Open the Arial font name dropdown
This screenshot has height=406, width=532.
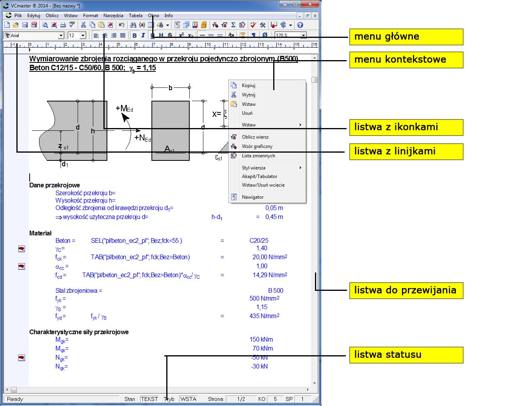click(x=61, y=36)
